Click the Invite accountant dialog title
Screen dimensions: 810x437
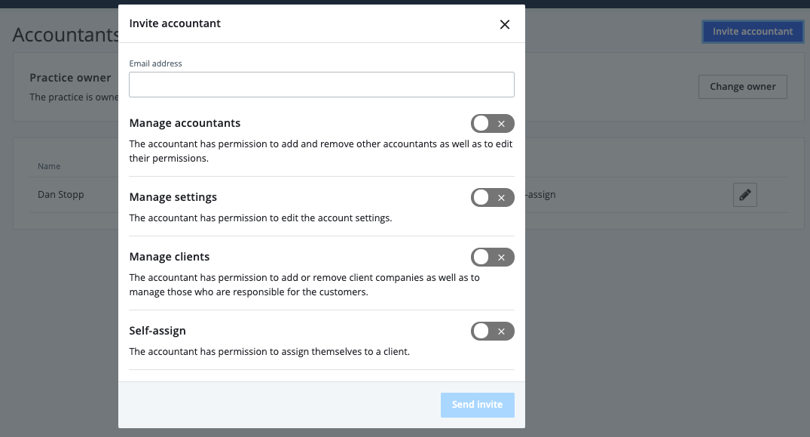point(175,23)
